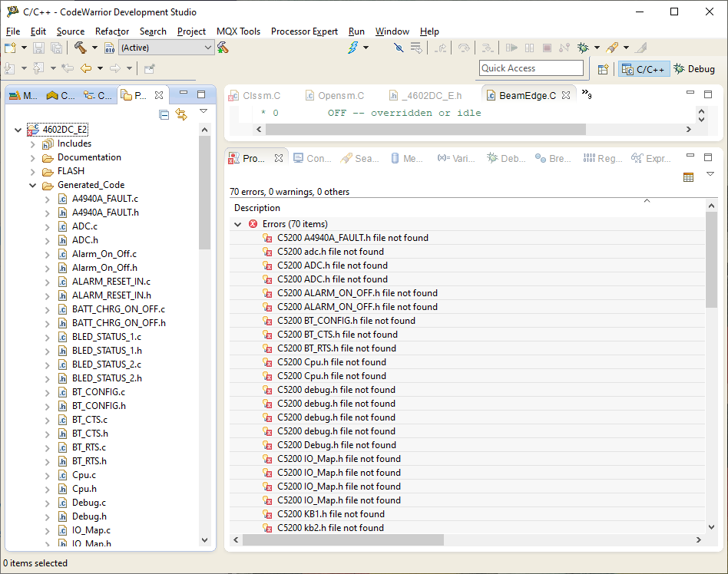Open the Processor Expert menu

(304, 31)
